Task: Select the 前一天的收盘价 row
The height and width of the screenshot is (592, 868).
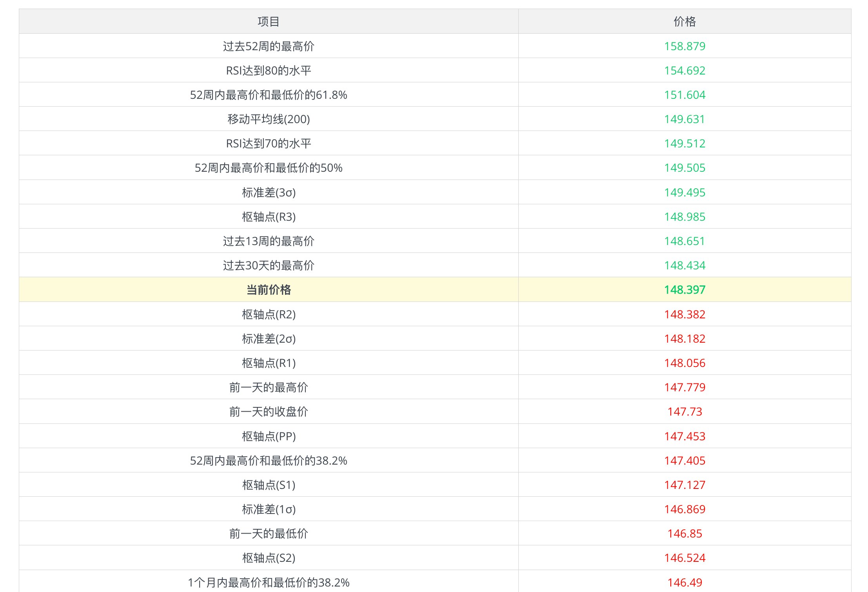Action: (269, 411)
